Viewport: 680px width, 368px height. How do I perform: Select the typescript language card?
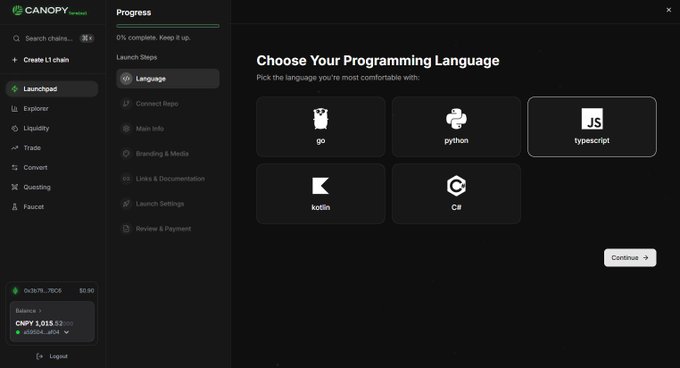[x=592, y=127]
